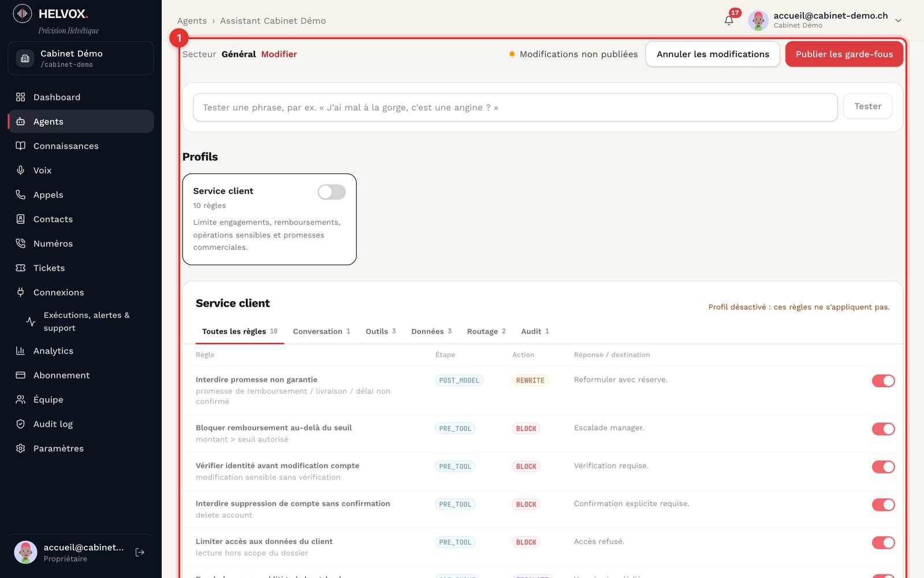Image resolution: width=924 pixels, height=578 pixels.
Task: Switch to the Conversation tab
Action: click(x=322, y=332)
